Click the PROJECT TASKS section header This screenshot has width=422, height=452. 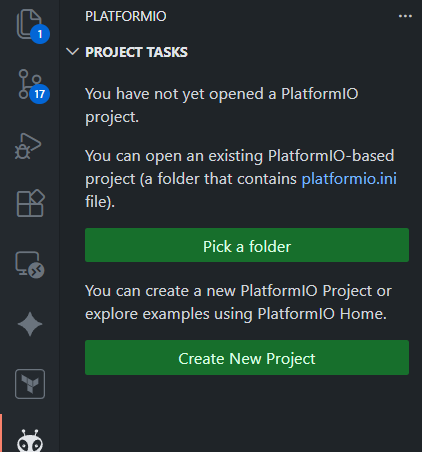click(x=136, y=52)
